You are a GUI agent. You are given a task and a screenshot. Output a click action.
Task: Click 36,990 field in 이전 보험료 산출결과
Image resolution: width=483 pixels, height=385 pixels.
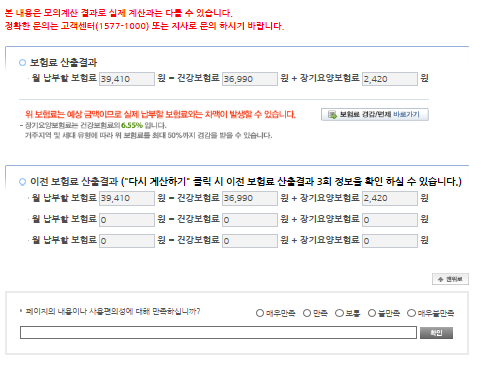[x=250, y=198]
